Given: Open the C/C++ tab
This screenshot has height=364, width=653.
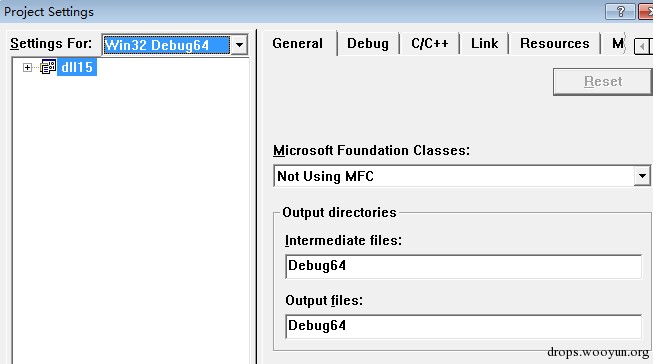Looking at the screenshot, I should 430,43.
